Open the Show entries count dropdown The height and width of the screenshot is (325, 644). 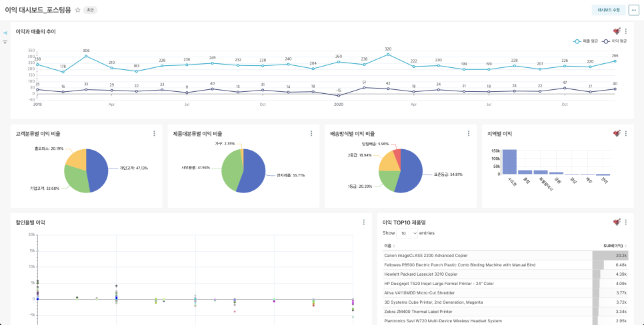407,233
